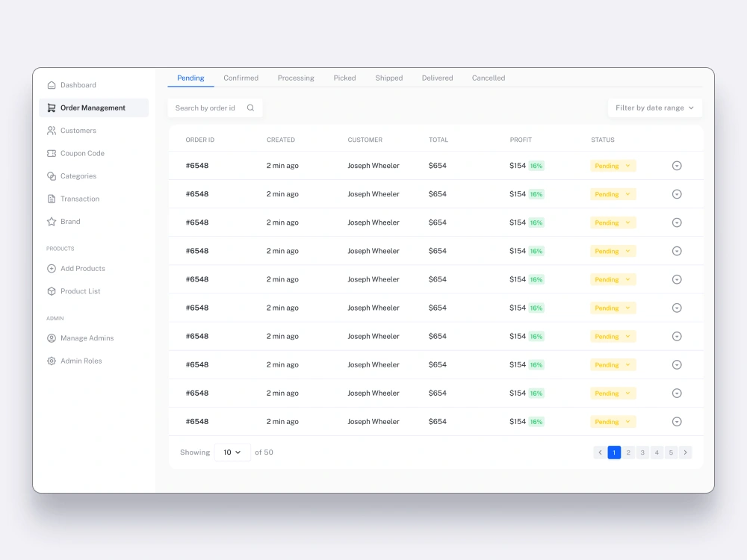Viewport: 747px width, 560px height.
Task: Expand the Filter by date range dropdown
Action: pyautogui.click(x=654, y=108)
